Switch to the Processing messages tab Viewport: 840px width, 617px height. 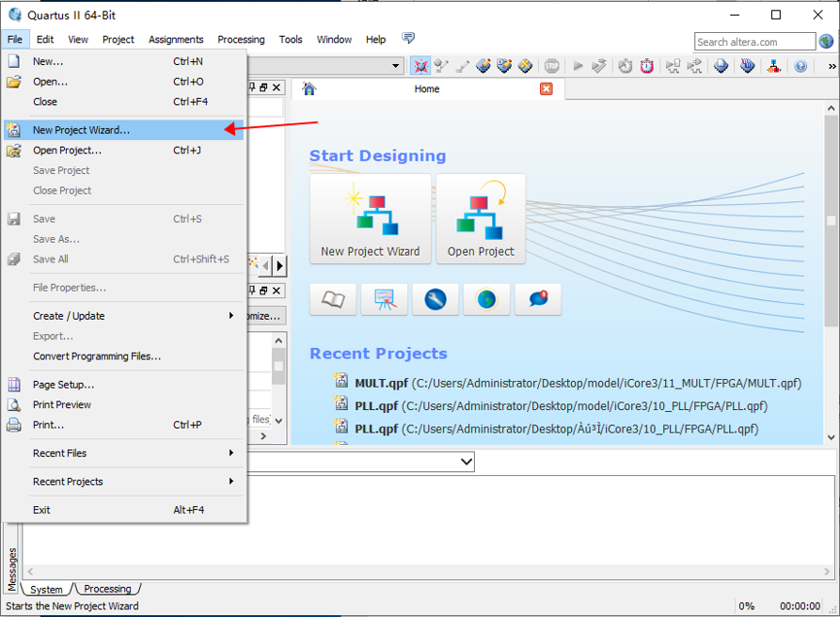point(107,589)
